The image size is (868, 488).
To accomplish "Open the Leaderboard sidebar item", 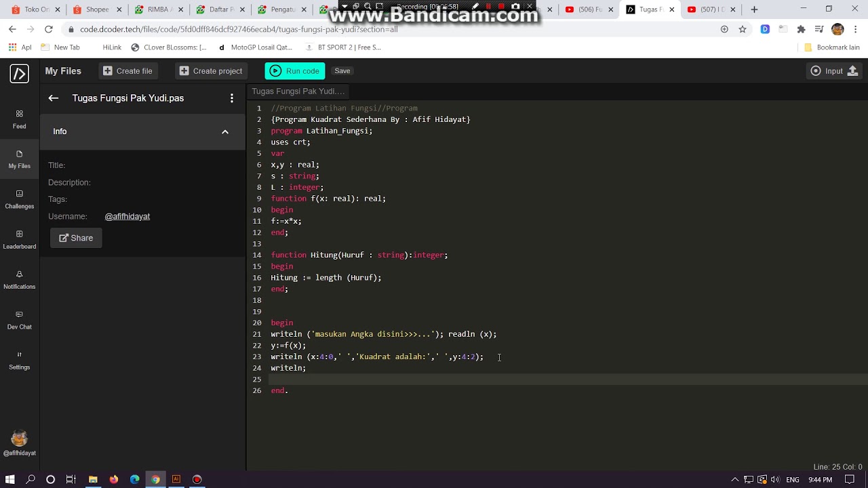I will click(x=19, y=239).
